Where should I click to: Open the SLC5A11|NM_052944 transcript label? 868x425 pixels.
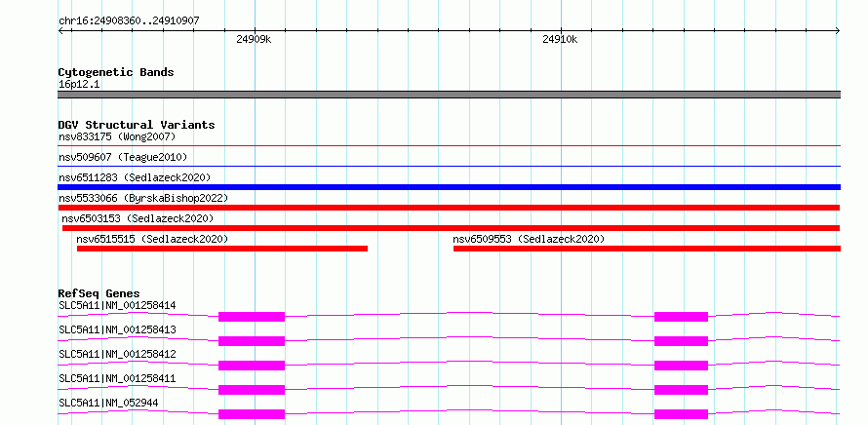[108, 403]
